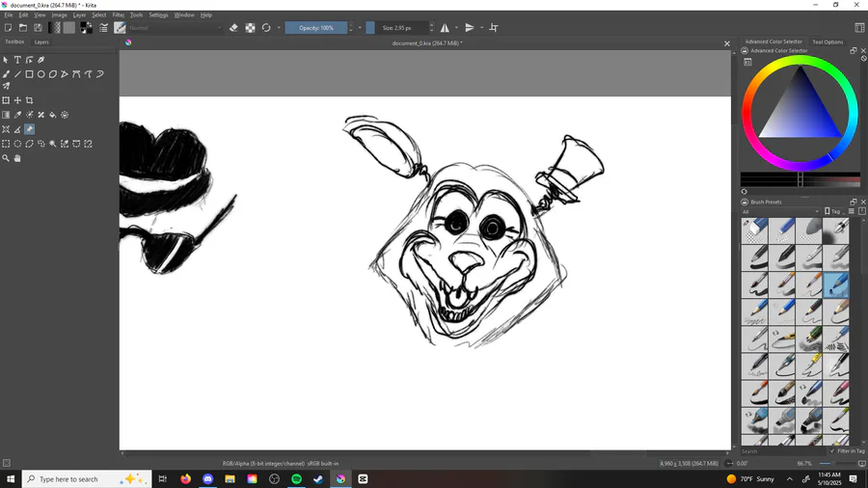Screen dimensions: 868x488
Task: Open the Settings menu
Action: coord(158,14)
